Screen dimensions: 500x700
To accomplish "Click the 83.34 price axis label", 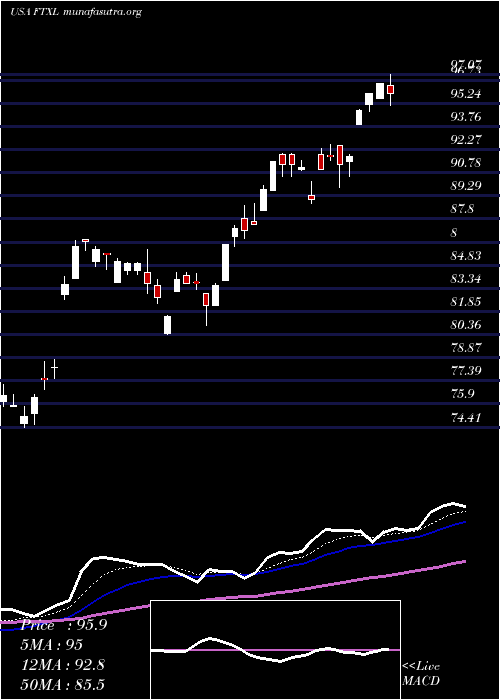I will click(x=466, y=279).
